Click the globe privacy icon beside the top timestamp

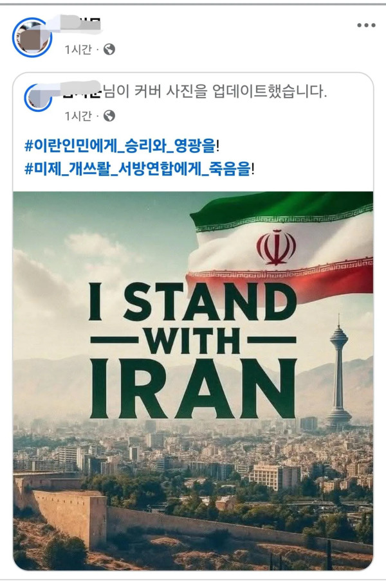[x=109, y=49]
